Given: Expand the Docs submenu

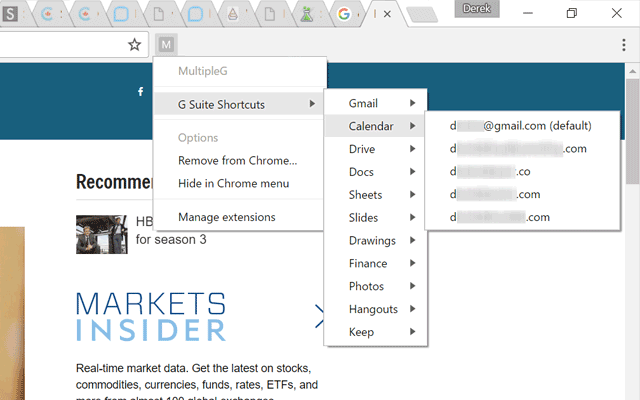Looking at the screenshot, I should [376, 172].
